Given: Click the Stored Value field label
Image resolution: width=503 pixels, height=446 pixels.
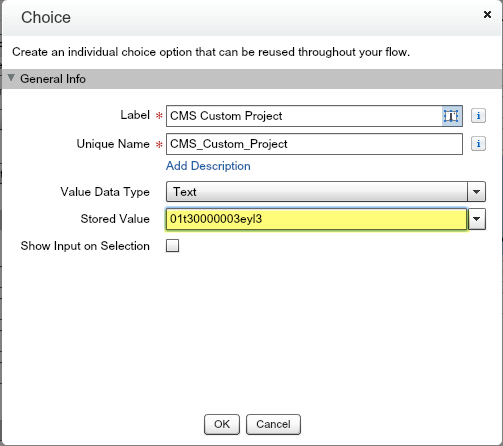Looking at the screenshot, I should tap(115, 219).
